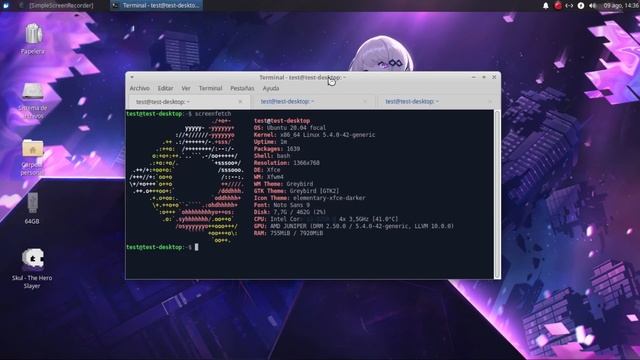
Task: Open the Pestañas menu
Action: [242, 88]
